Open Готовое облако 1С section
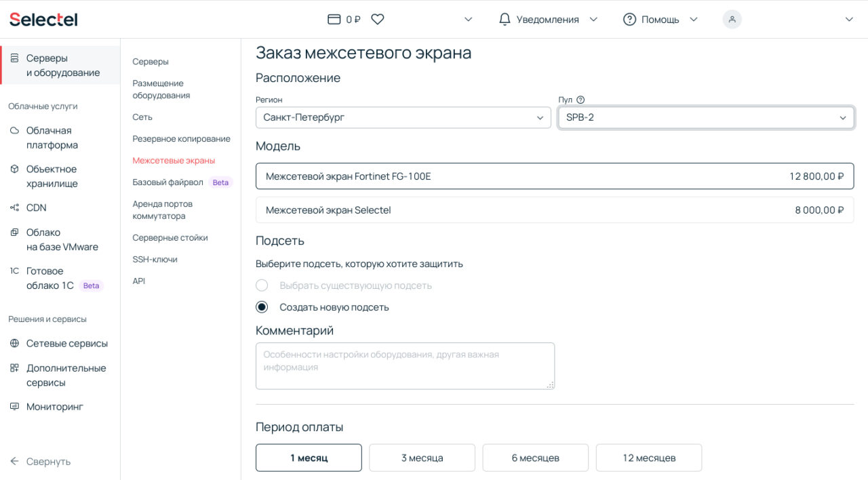 click(x=50, y=279)
